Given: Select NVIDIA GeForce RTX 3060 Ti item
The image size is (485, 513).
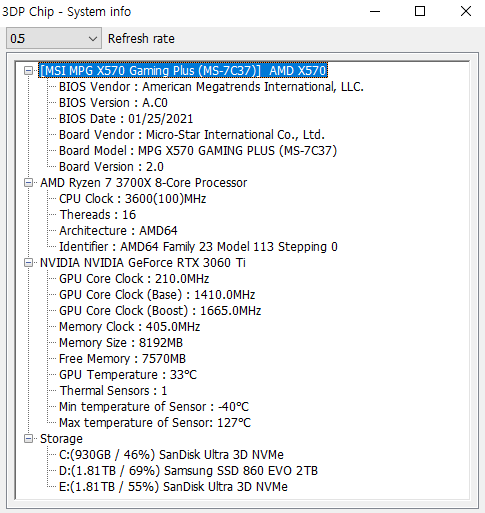Looking at the screenshot, I should [143, 263].
